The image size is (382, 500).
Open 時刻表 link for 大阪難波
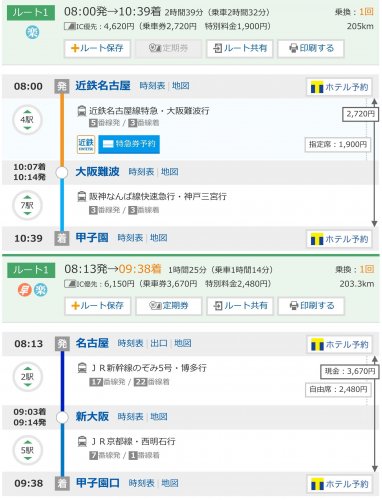tap(141, 172)
